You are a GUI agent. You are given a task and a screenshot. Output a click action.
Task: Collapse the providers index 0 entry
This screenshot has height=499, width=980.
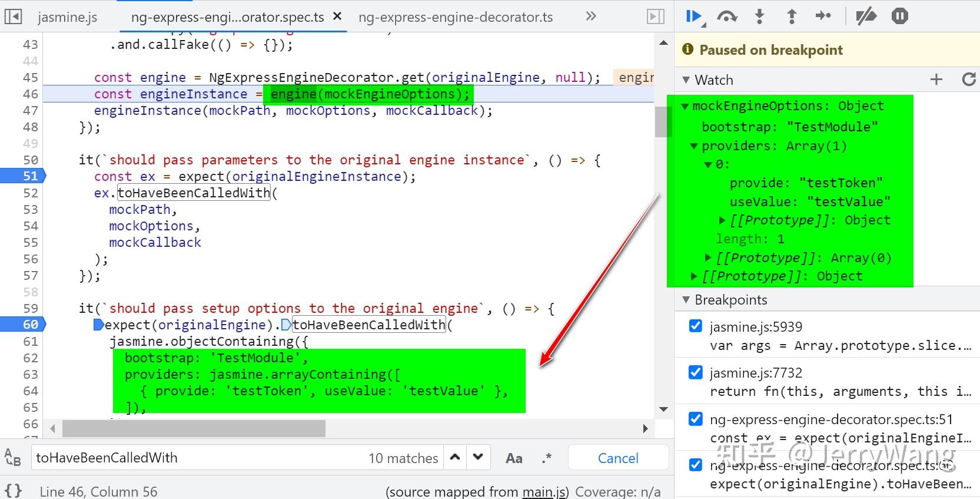click(x=709, y=165)
